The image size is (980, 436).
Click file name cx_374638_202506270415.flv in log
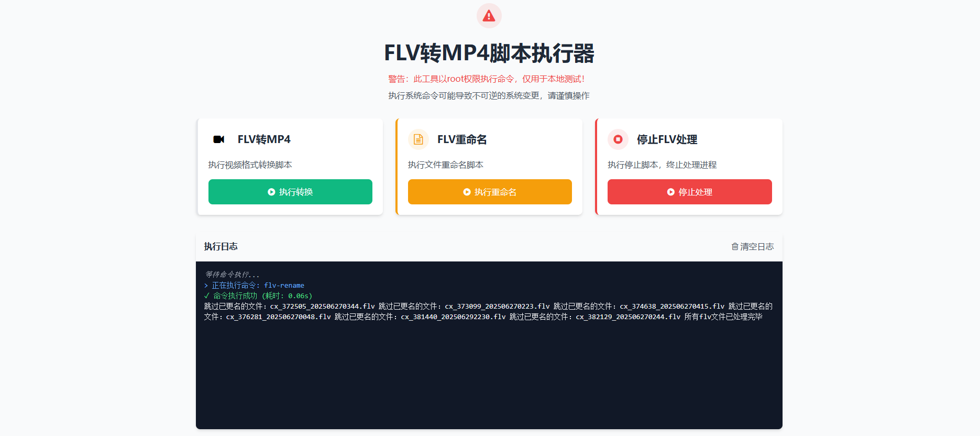pyautogui.click(x=672, y=306)
